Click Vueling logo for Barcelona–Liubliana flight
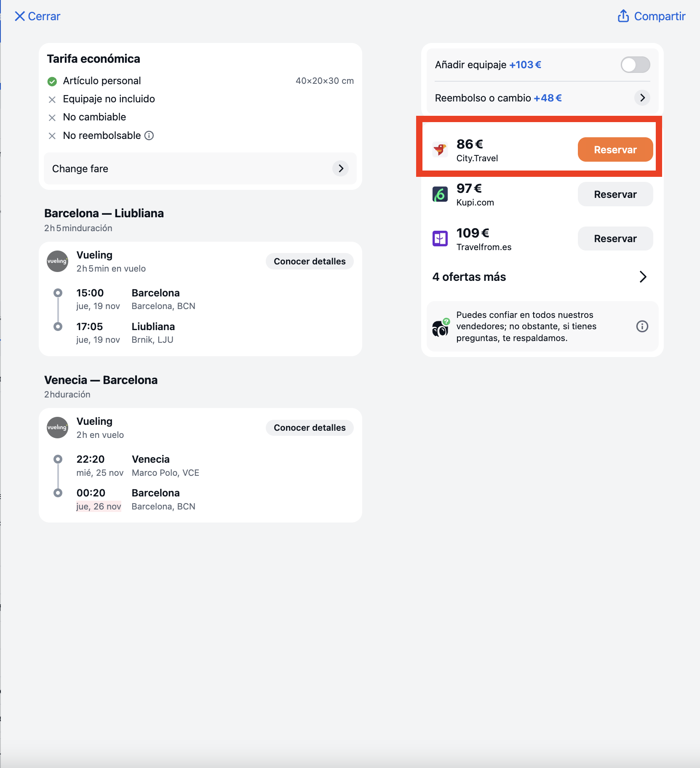Screen dimensions: 700x768 [x=57, y=261]
